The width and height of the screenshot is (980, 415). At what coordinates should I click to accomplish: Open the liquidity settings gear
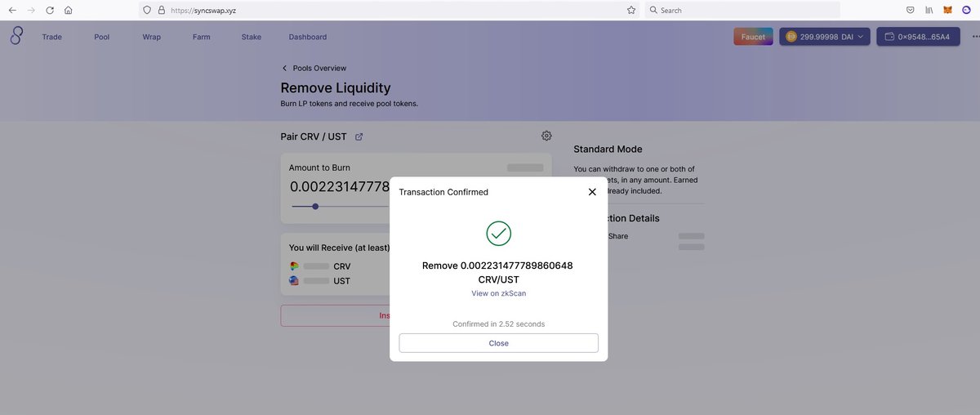point(546,136)
